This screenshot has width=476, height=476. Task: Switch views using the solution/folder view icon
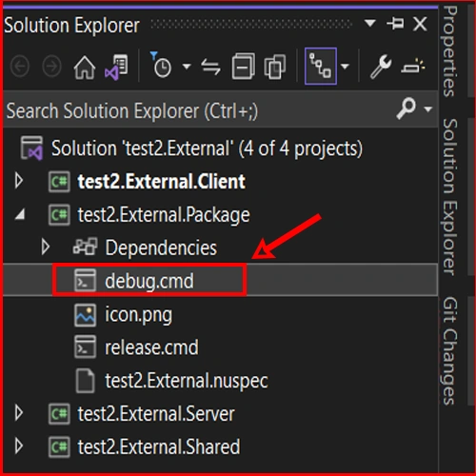tap(116, 67)
